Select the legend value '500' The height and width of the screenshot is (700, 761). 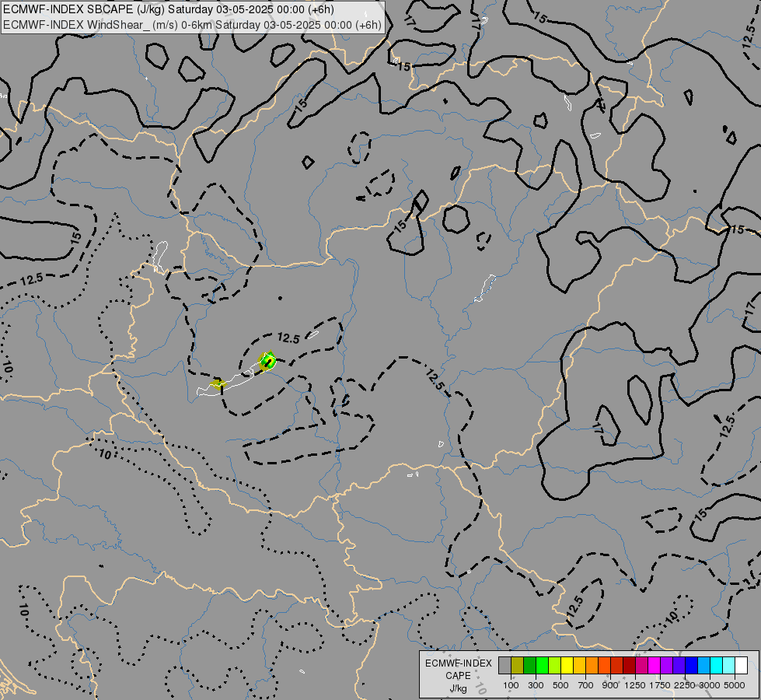(x=560, y=685)
